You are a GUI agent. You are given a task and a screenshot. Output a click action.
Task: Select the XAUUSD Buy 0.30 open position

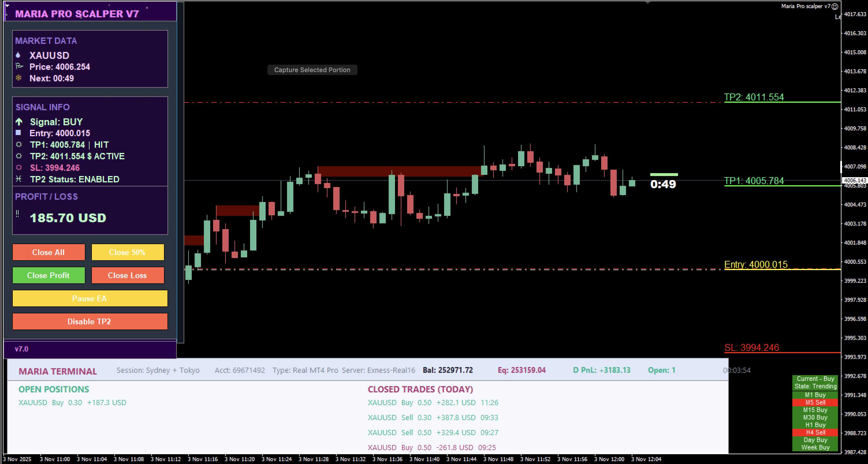point(72,402)
